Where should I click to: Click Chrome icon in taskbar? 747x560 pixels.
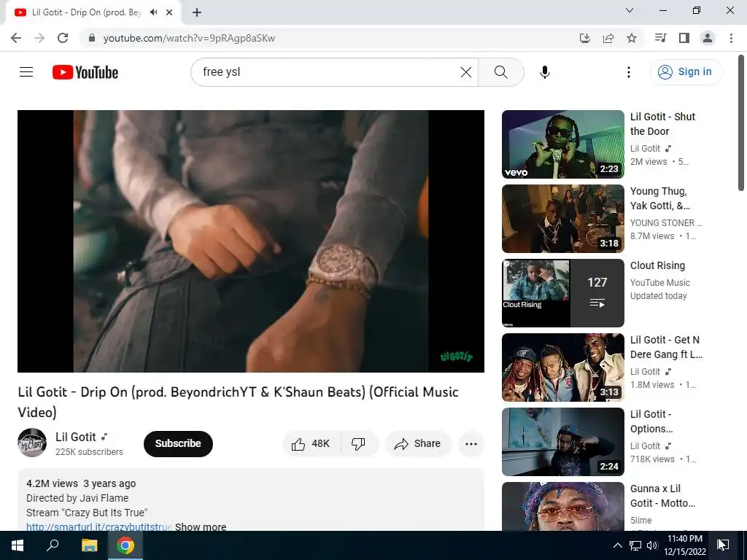click(125, 545)
